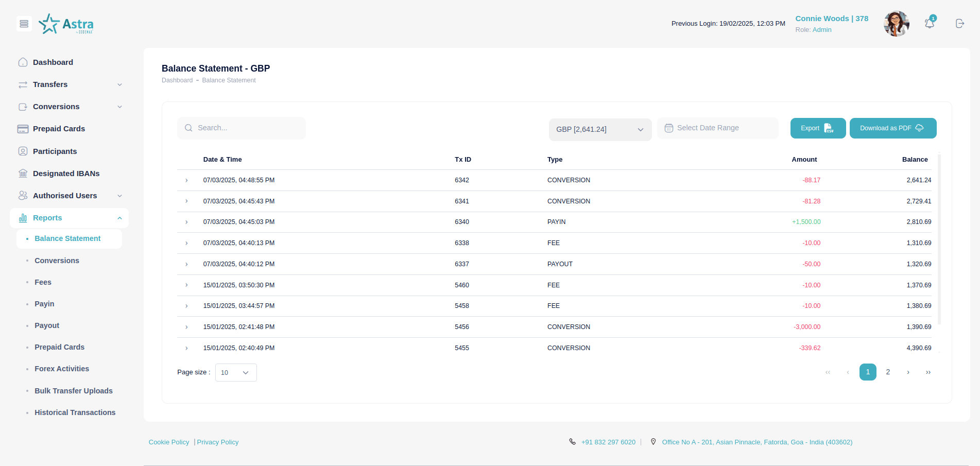Image resolution: width=980 pixels, height=466 pixels.
Task: Open Participants in the sidebar
Action: 55,151
